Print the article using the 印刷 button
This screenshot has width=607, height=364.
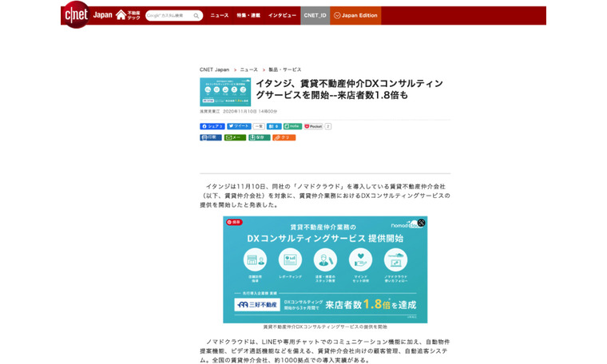click(211, 137)
